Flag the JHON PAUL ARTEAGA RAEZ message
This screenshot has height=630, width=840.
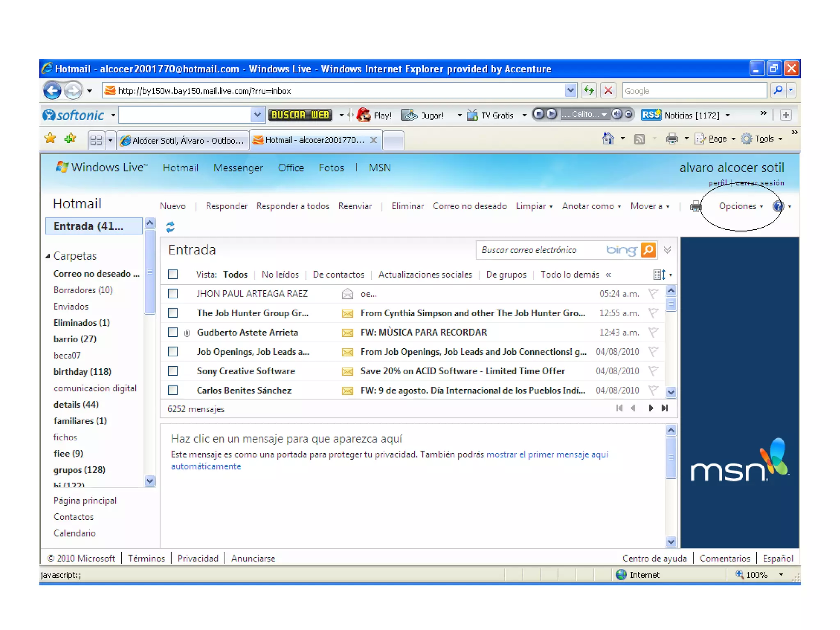[x=653, y=294]
